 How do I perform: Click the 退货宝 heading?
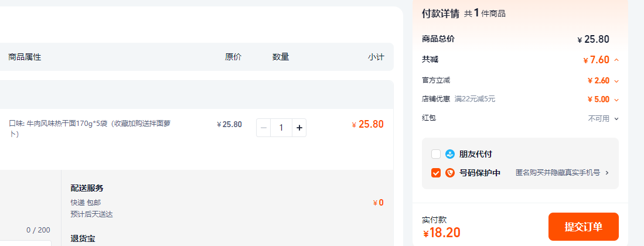pyautogui.click(x=83, y=238)
